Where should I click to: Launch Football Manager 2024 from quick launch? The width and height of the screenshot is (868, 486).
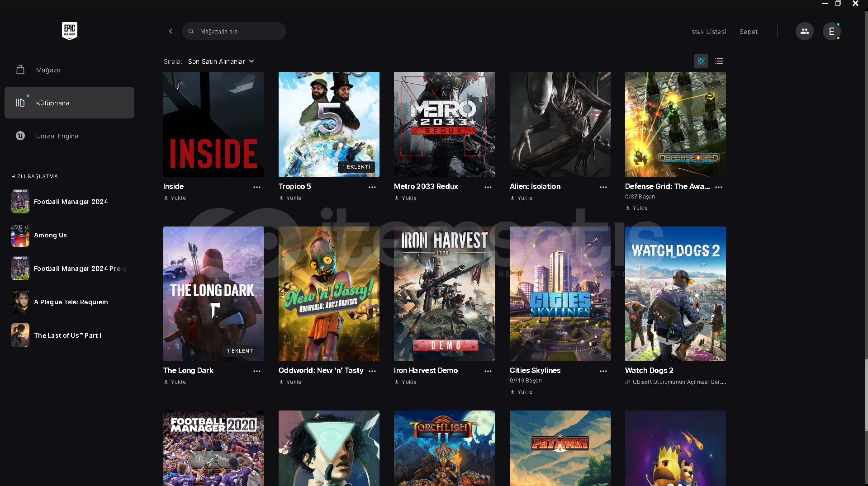pyautogui.click(x=69, y=202)
